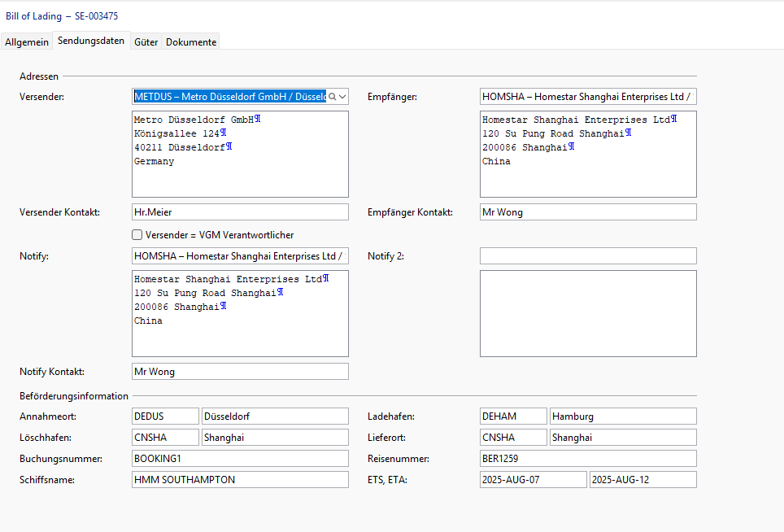The image size is (784, 532).
Task: Click the search magnifier icon in Versender field
Action: [x=332, y=97]
